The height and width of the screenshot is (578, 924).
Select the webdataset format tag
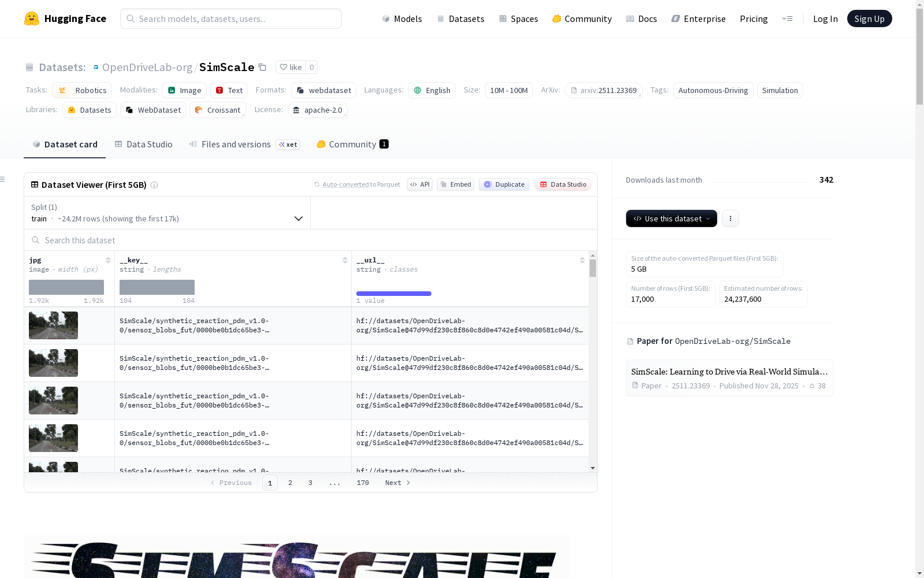coord(323,90)
